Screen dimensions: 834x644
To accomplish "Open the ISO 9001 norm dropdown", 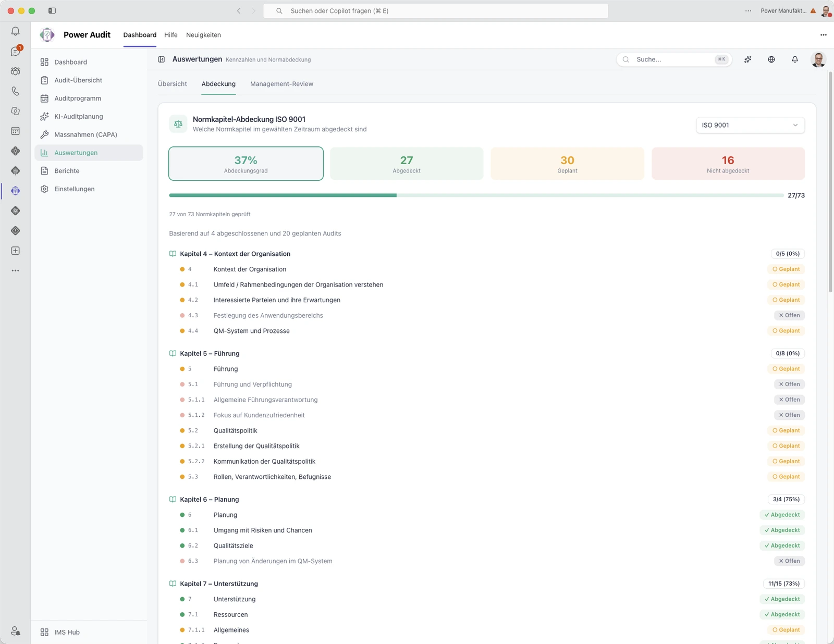I will click(750, 125).
